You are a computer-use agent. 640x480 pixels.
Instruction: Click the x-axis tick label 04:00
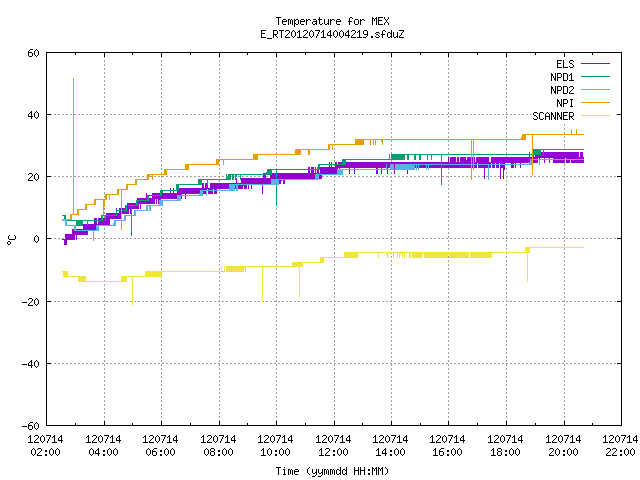[103, 452]
